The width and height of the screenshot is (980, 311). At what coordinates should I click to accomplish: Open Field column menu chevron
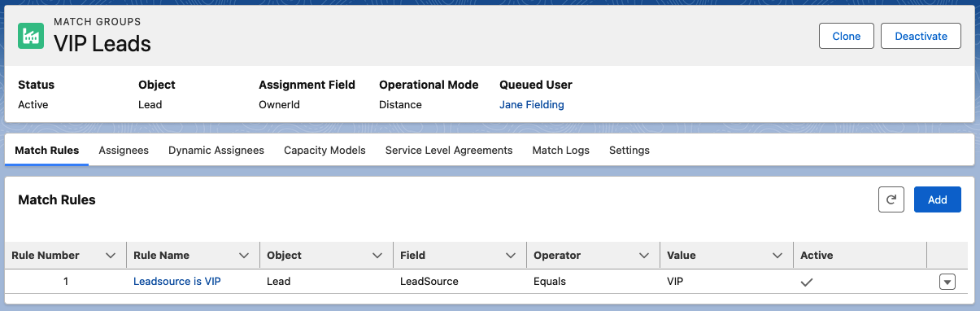tap(511, 256)
